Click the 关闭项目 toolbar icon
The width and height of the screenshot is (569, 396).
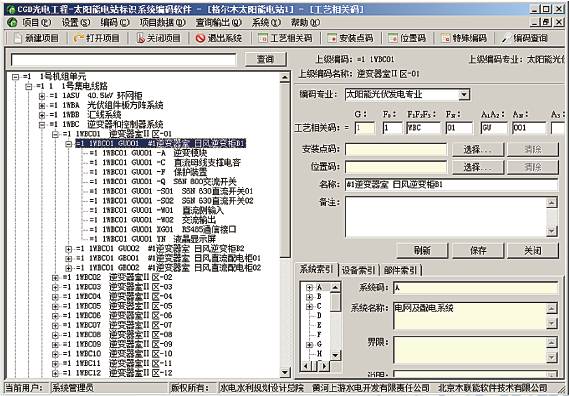[x=141, y=38]
